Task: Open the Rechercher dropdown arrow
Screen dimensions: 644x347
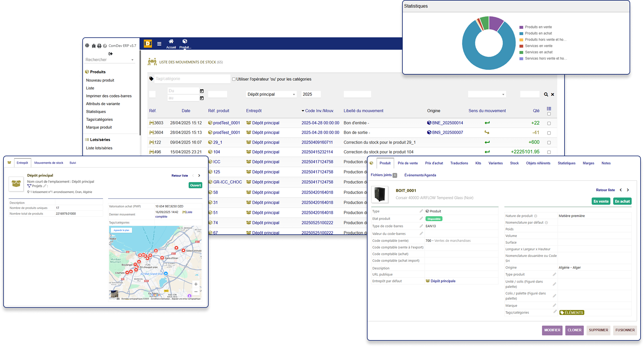Action: pos(132,60)
